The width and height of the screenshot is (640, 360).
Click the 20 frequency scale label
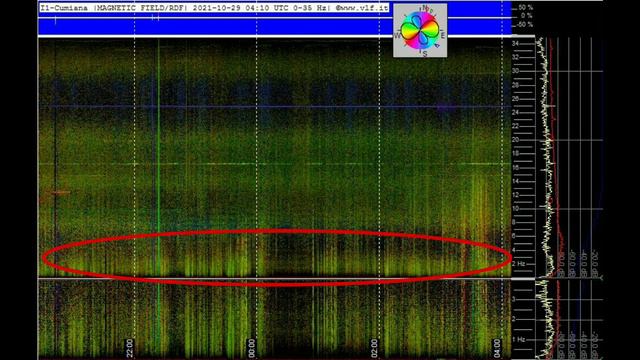pyautogui.click(x=516, y=140)
